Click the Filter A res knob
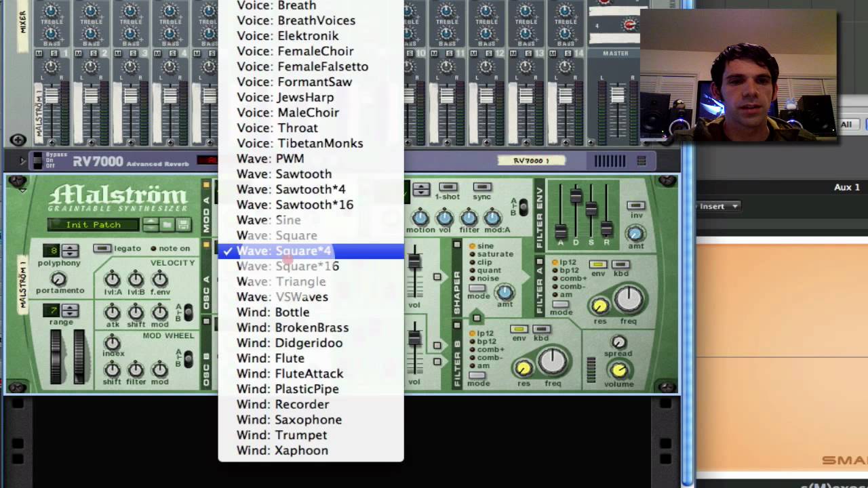Image resolution: width=868 pixels, height=488 pixels. click(599, 306)
